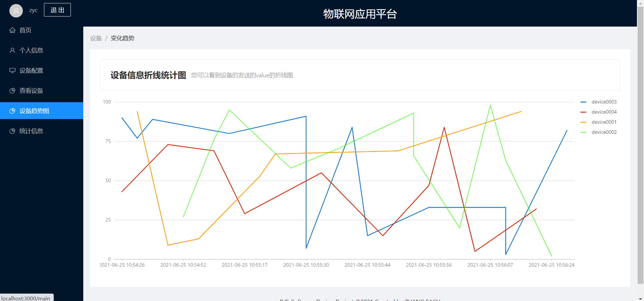
Task: Click the 设备 breadcrumb link
Action: pos(96,38)
